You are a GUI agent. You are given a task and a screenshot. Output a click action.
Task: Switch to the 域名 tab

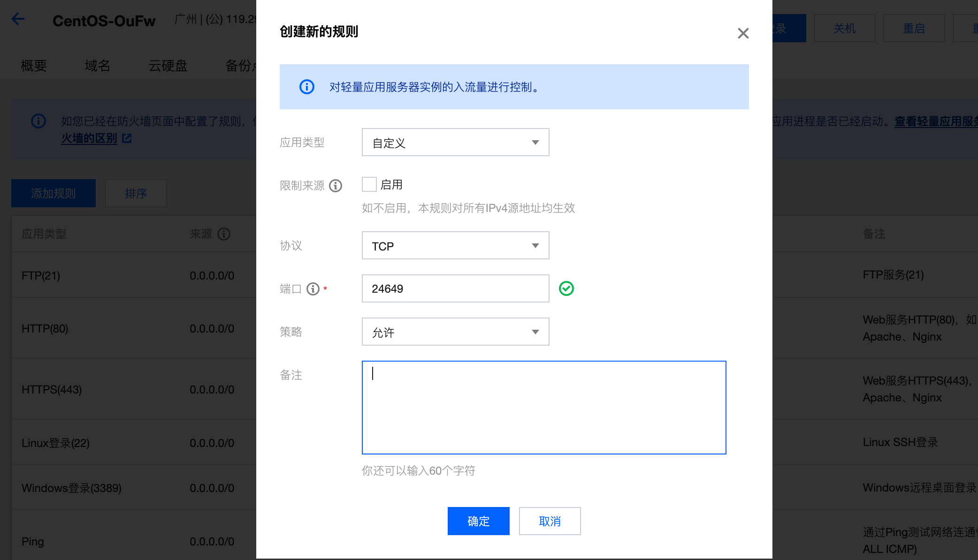pyautogui.click(x=98, y=66)
